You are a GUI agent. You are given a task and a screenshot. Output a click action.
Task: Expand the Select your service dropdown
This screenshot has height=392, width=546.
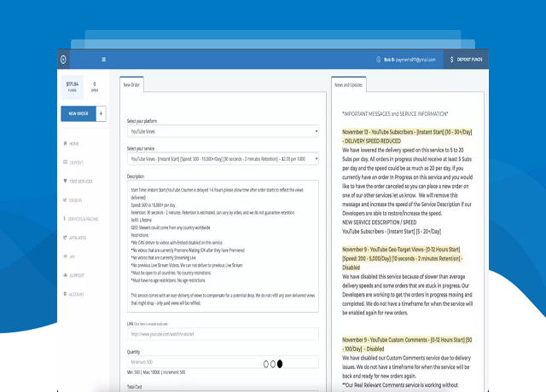pyautogui.click(x=222, y=159)
